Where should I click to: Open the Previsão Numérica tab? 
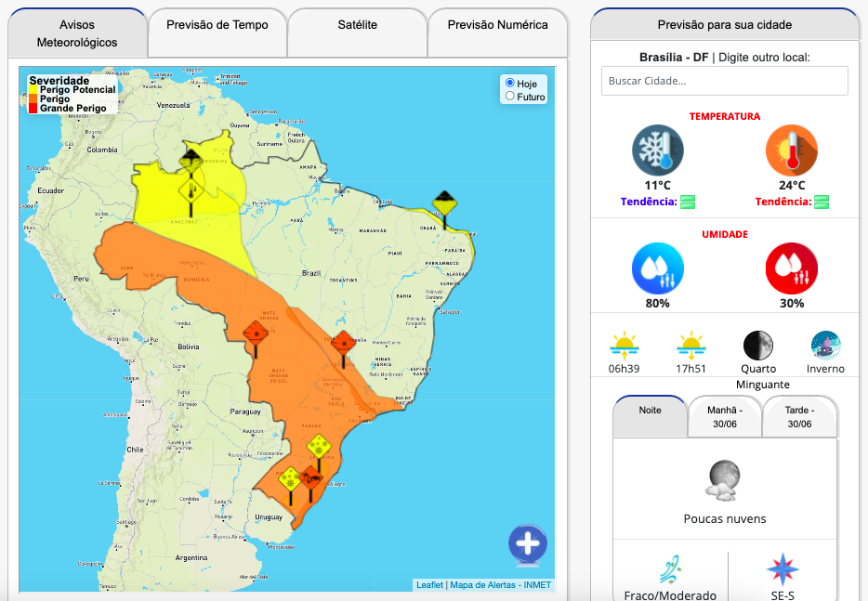point(497,25)
